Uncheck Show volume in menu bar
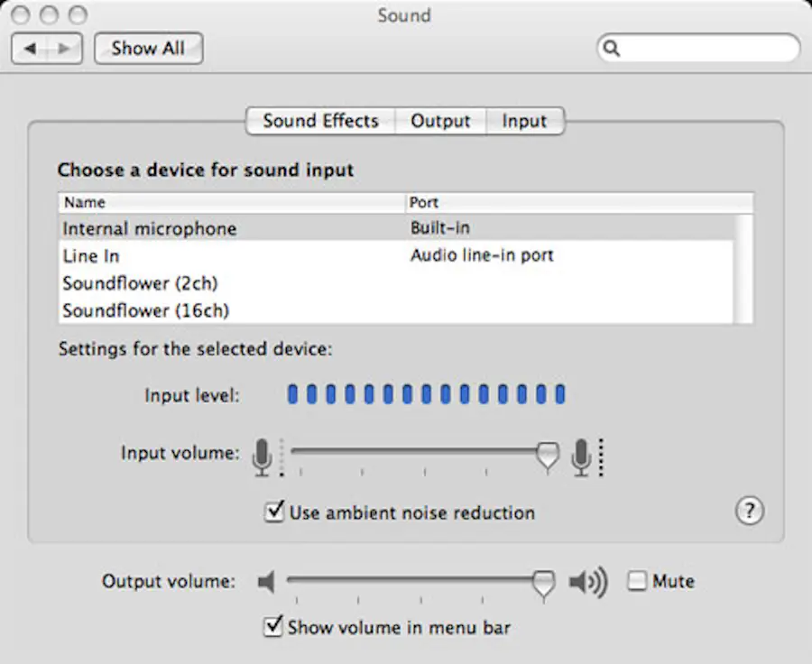Image resolution: width=812 pixels, height=664 pixels. click(x=272, y=626)
